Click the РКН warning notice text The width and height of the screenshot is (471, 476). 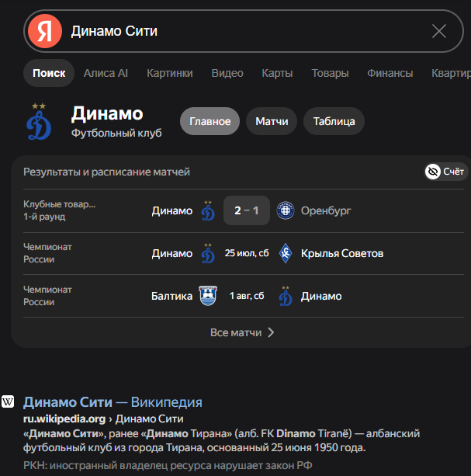(168, 465)
